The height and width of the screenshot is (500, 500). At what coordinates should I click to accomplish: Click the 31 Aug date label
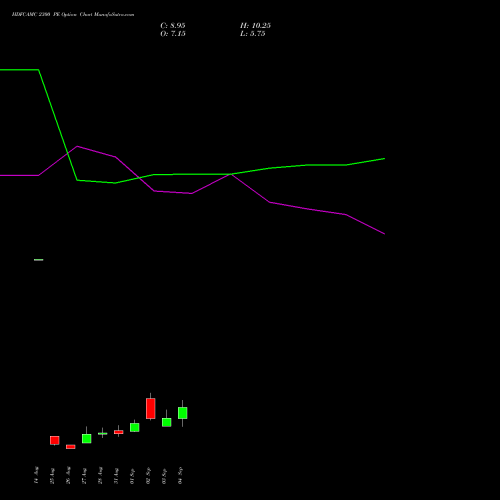click(116, 476)
